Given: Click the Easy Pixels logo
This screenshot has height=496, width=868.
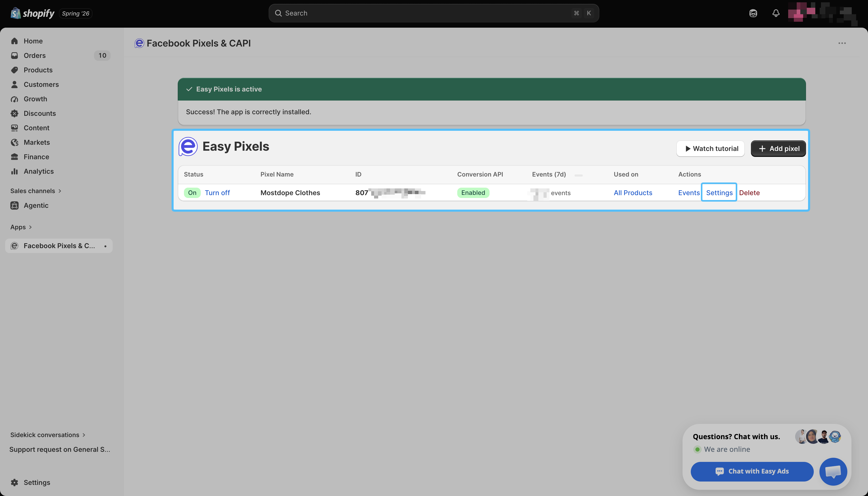Looking at the screenshot, I should [188, 147].
